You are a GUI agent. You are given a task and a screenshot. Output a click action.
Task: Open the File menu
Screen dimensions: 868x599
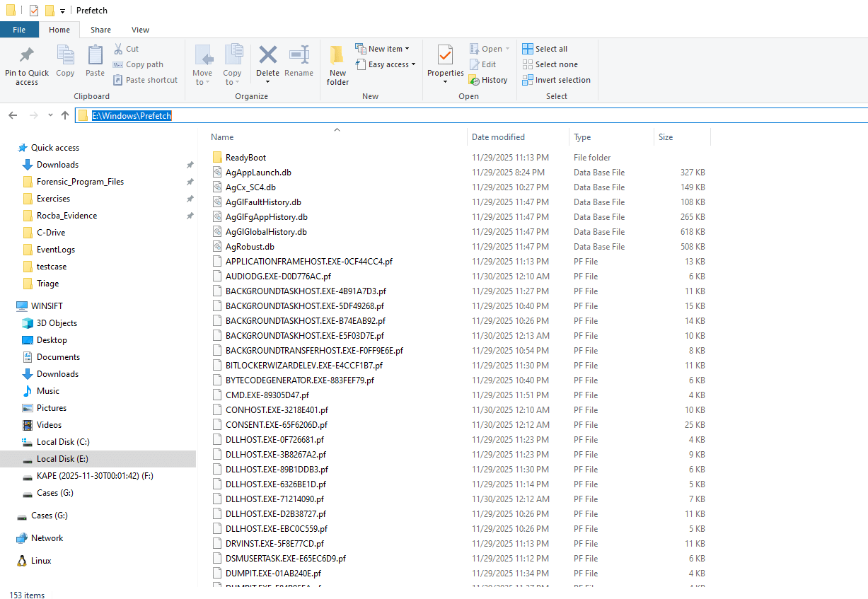pos(19,30)
